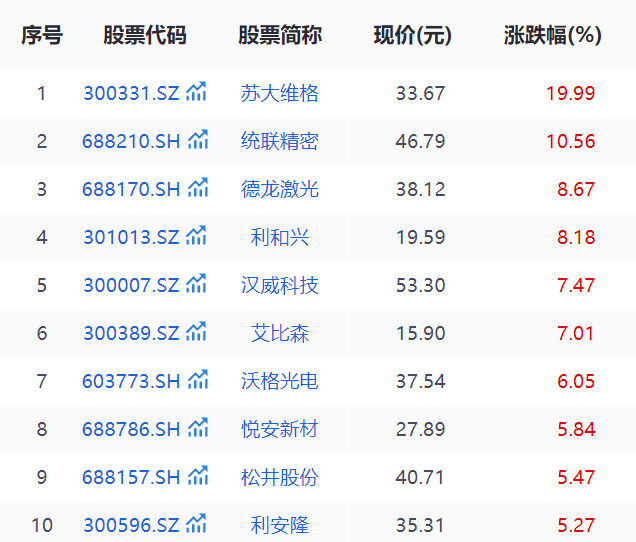The image size is (636, 542).
Task: Open stock code link 688170.SH
Action: click(x=131, y=190)
